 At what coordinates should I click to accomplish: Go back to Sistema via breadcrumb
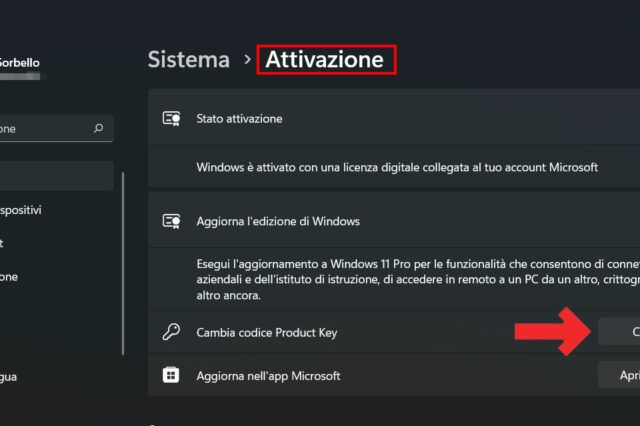coord(189,59)
